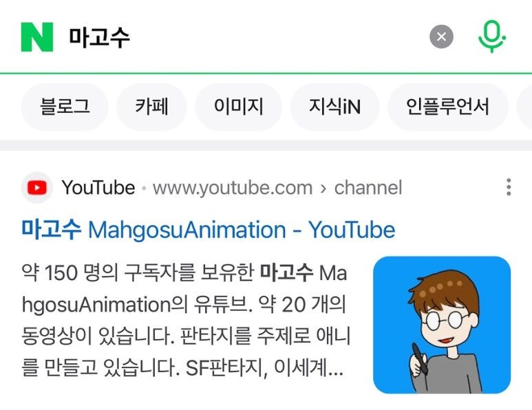Open 마고수 MahgosuAnimation - YouTube title link
This screenshot has width=532, height=410.
click(209, 230)
